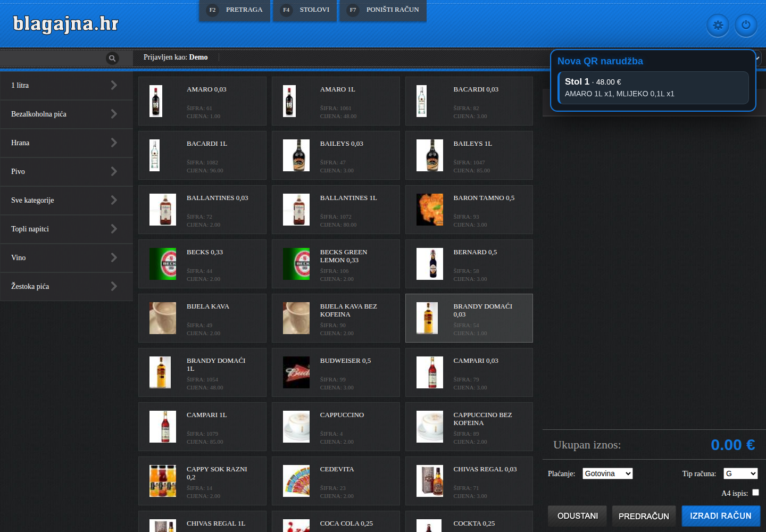Open the Plaćanje payment dropdown
This screenshot has width=766, height=532.
pos(607,473)
